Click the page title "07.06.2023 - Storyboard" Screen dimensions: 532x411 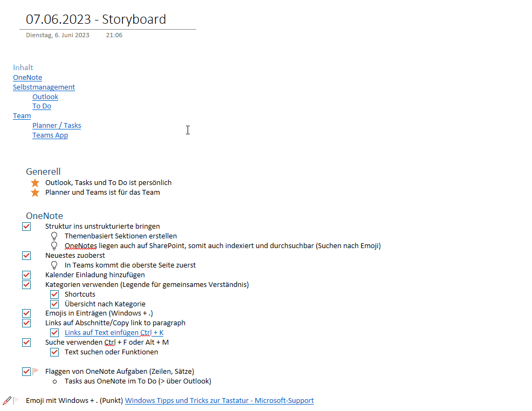96,19
